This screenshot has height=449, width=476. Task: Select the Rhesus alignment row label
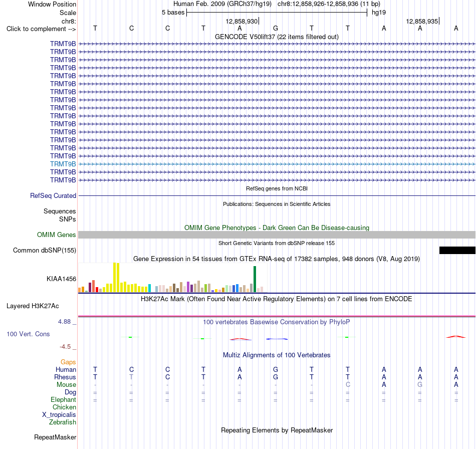coord(65,377)
